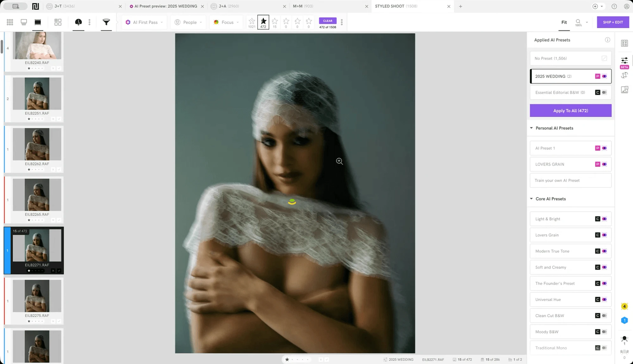633x364 pixels.
Task: Toggle the Light & Bright preset switch
Action: [604, 219]
